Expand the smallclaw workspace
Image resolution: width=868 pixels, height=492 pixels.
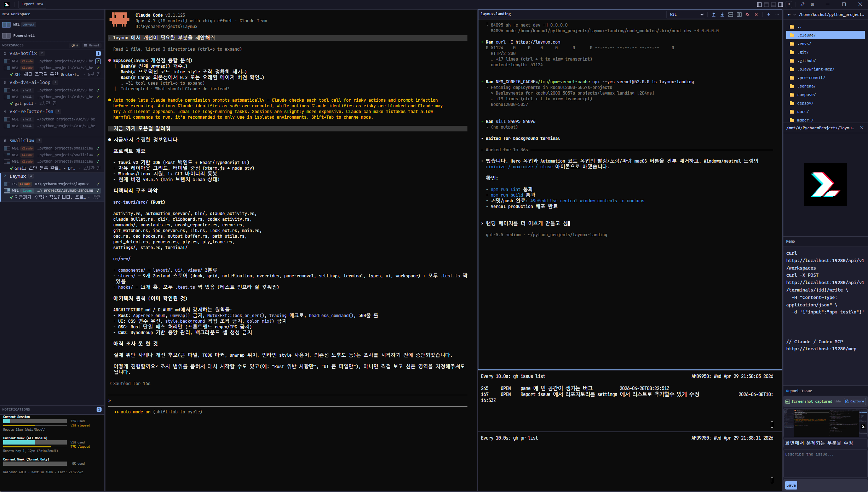point(22,140)
